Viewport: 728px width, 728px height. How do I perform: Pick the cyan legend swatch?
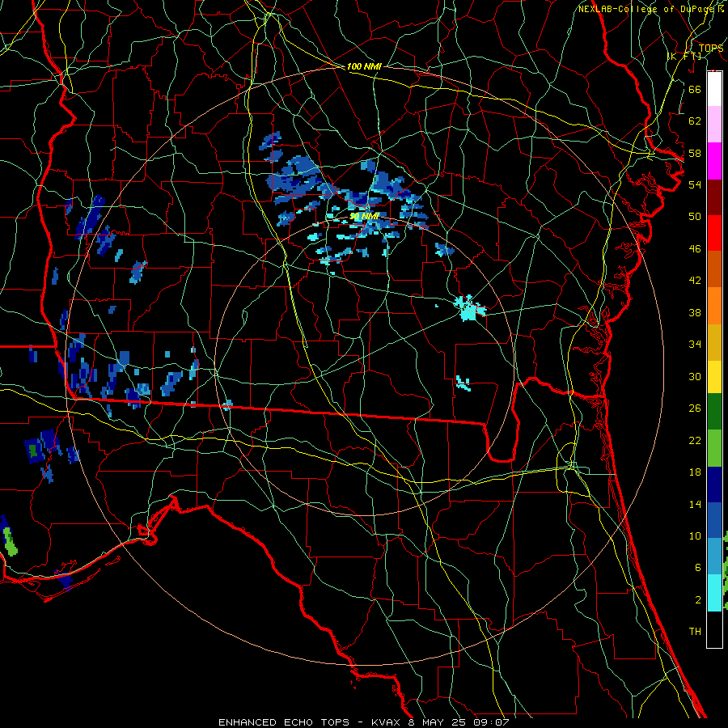pyautogui.click(x=714, y=593)
